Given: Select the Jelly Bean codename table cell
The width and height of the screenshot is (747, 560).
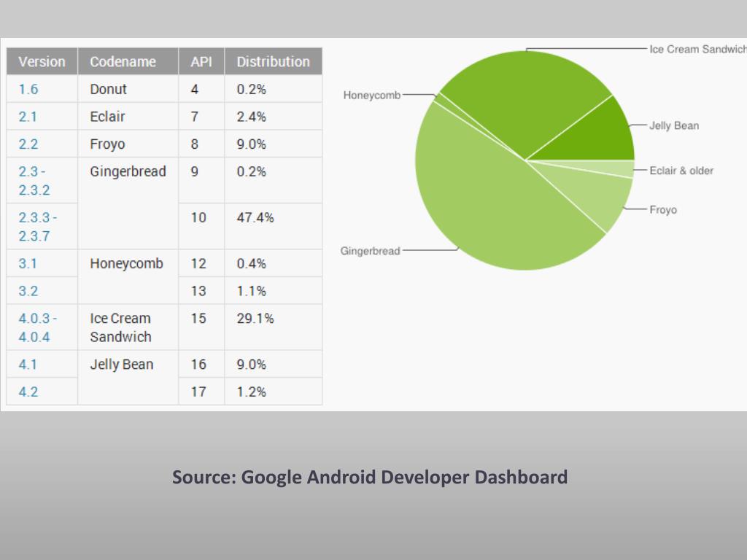Looking at the screenshot, I should click(128, 378).
